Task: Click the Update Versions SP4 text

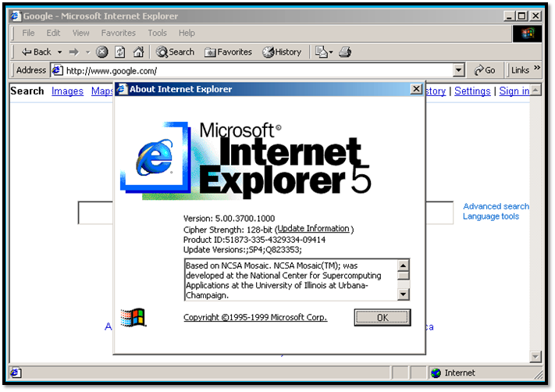Action: coord(243,250)
